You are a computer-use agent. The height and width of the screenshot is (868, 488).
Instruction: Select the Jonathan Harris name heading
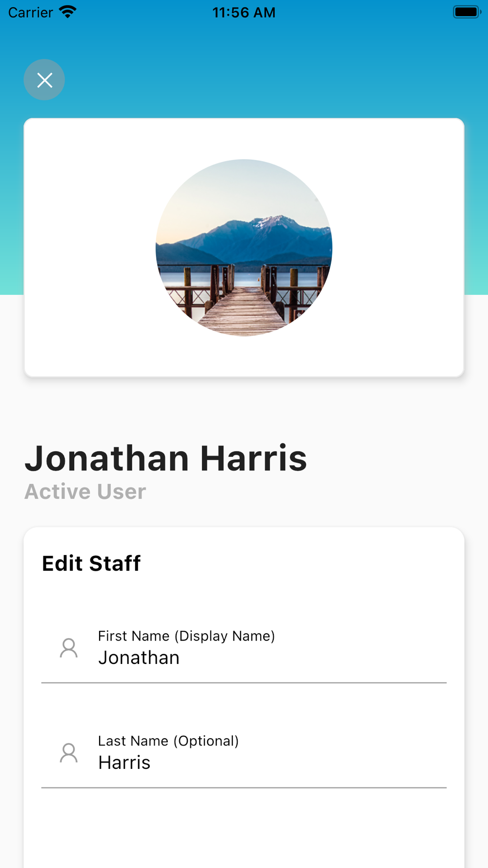point(166,458)
